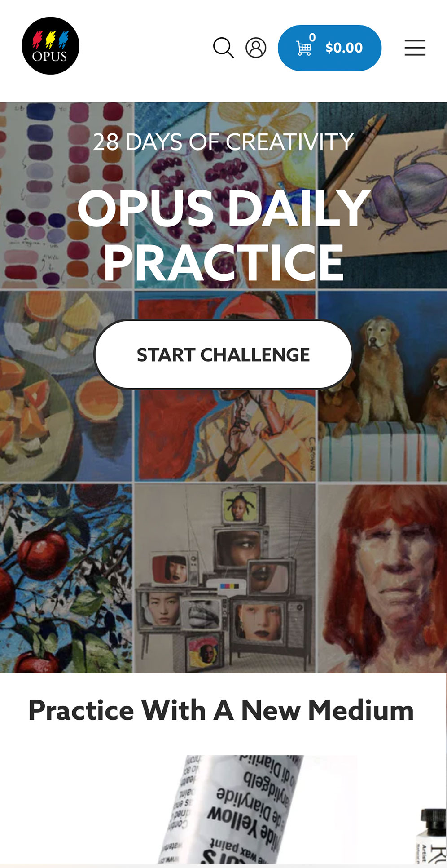The image size is (447, 868).
Task: Click the OPUS DAILY PRACTICE heading
Action: pos(223,235)
